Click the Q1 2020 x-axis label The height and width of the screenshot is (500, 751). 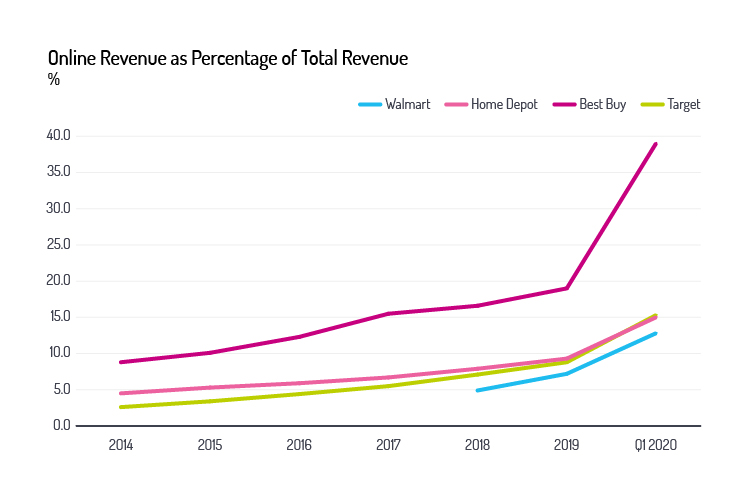(656, 445)
